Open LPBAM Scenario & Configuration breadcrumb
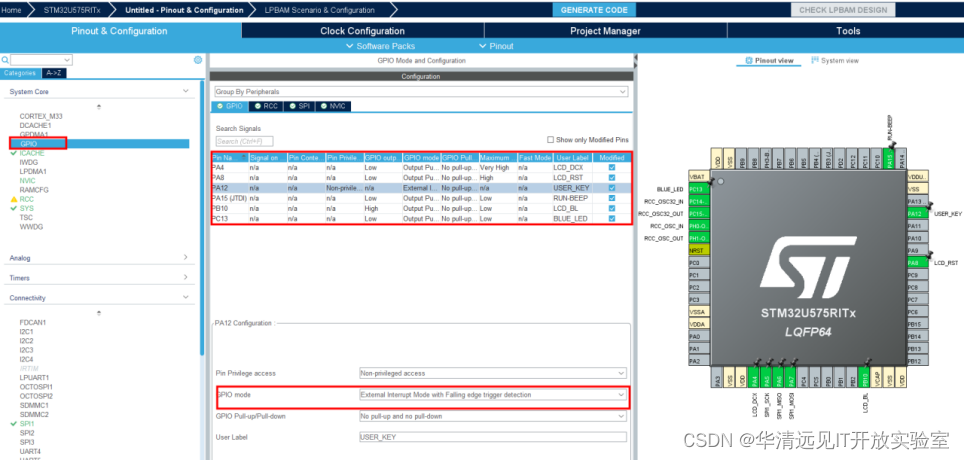964x460 pixels. click(x=320, y=10)
